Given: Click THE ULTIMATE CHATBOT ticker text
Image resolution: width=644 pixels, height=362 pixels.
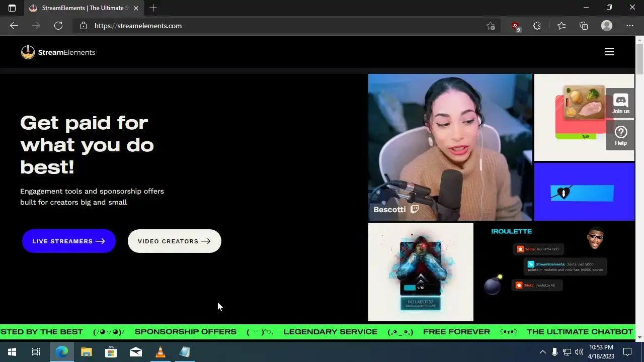Looking at the screenshot, I should tap(580, 332).
